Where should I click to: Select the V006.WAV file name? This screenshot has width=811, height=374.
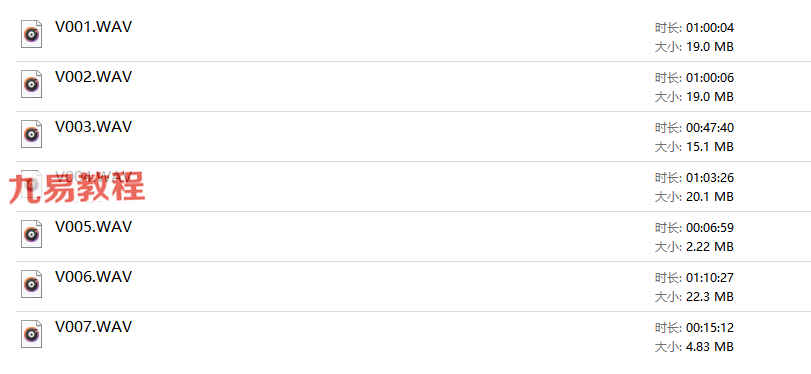point(94,277)
